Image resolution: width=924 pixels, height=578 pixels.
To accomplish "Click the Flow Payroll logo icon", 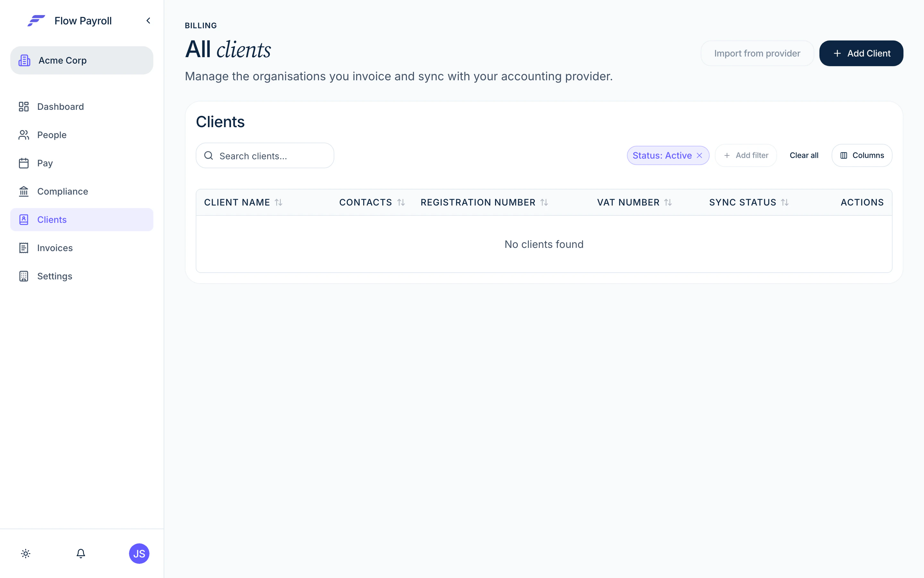I will point(36,21).
